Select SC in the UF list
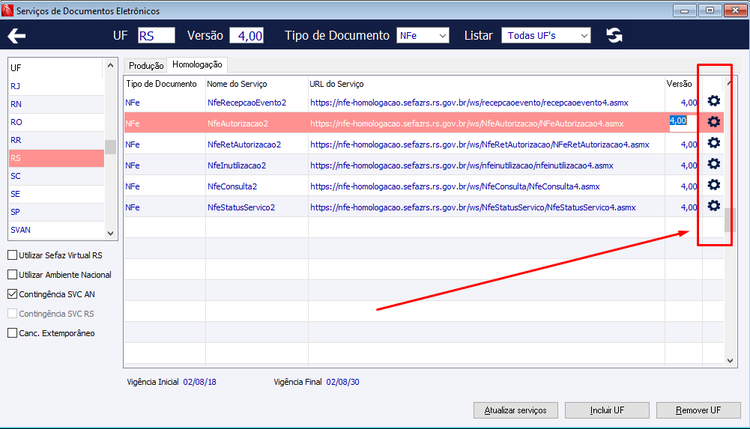Viewport: 750px width, 429px height. point(56,176)
